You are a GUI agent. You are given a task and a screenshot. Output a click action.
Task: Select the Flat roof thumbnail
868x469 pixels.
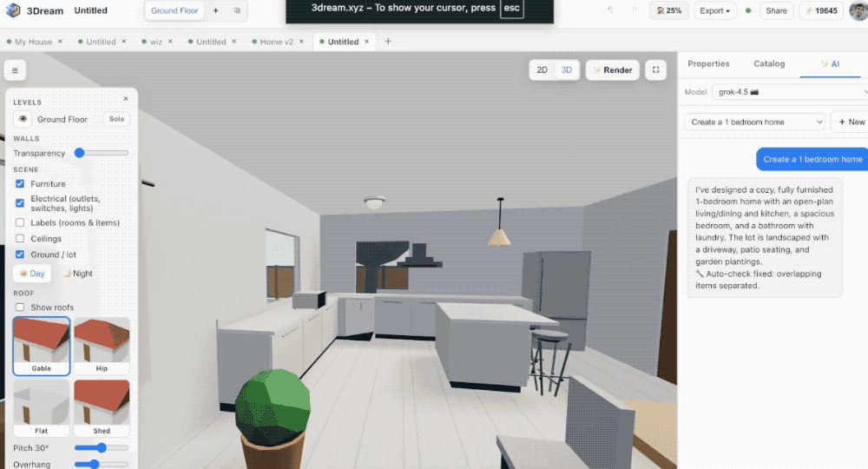pos(42,408)
